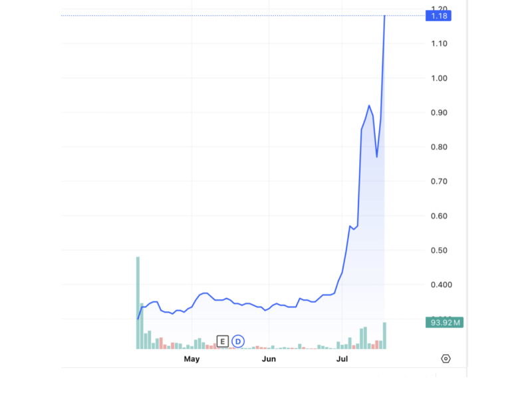The width and height of the screenshot is (532, 399).
Task: Select the Jun label on the time axis
Action: coord(269,358)
